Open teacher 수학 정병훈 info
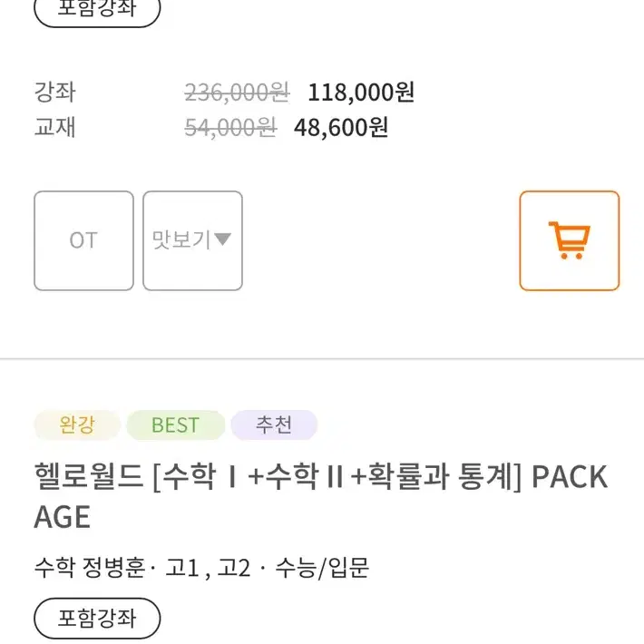Screen dimensions: 644x644 [x=90, y=568]
